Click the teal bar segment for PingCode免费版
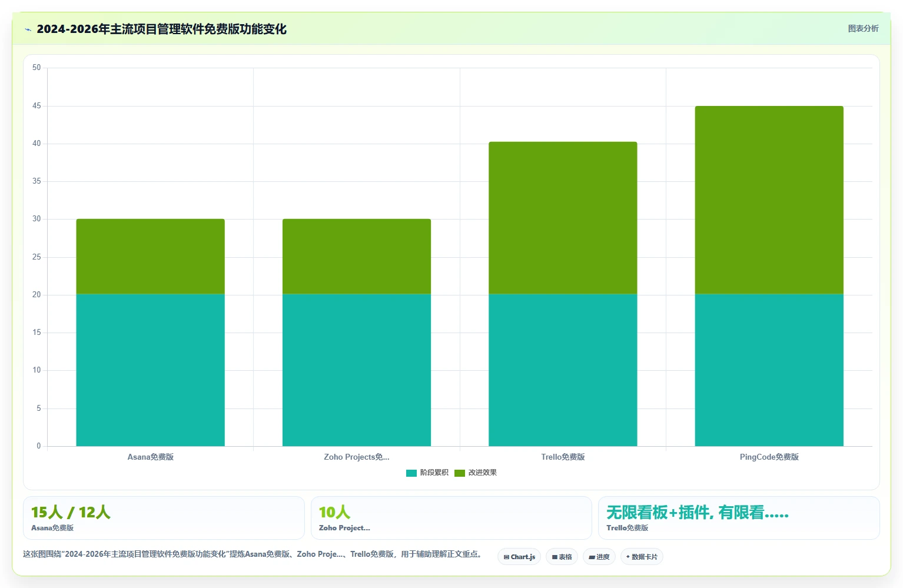The width and height of the screenshot is (903, 588). (x=769, y=370)
